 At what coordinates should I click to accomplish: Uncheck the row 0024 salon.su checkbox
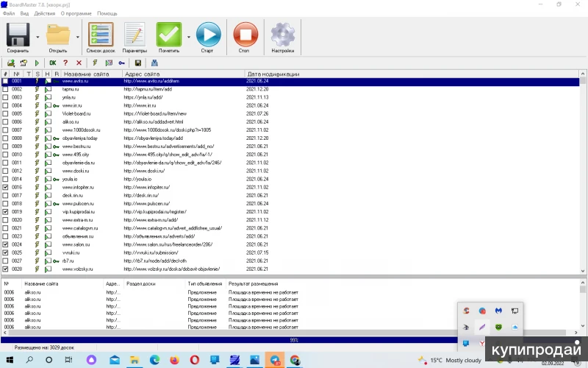point(6,244)
